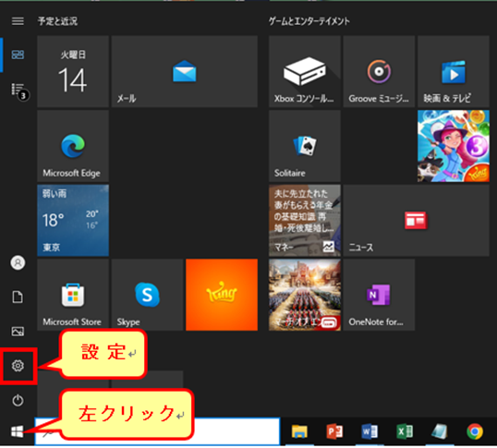
Task: Open the Documents folder icon
Action: 18,297
